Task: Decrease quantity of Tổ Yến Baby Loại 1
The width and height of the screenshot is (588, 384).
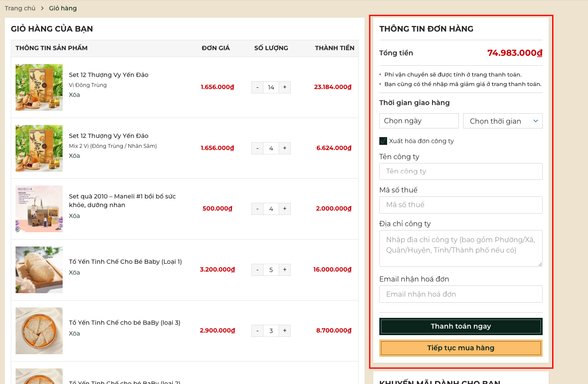Action: coord(257,270)
